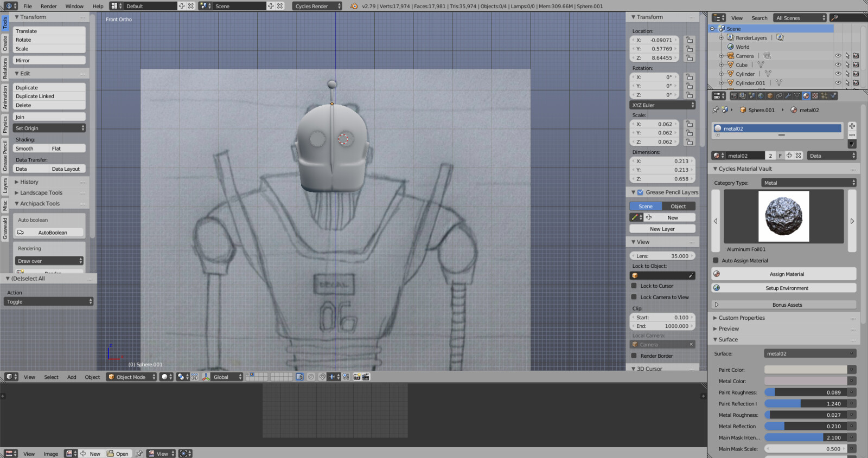Hide Cube in viewport via eye icon

838,64
